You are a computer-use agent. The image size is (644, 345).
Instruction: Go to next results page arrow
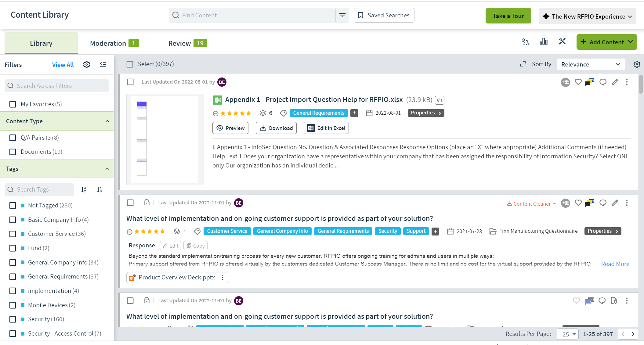pyautogui.click(x=633, y=334)
